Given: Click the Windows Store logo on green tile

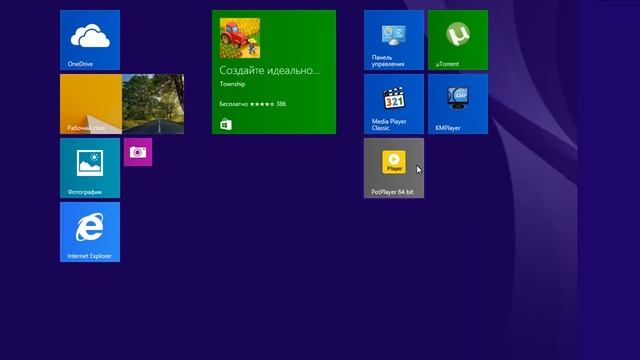Looking at the screenshot, I should (x=226, y=124).
